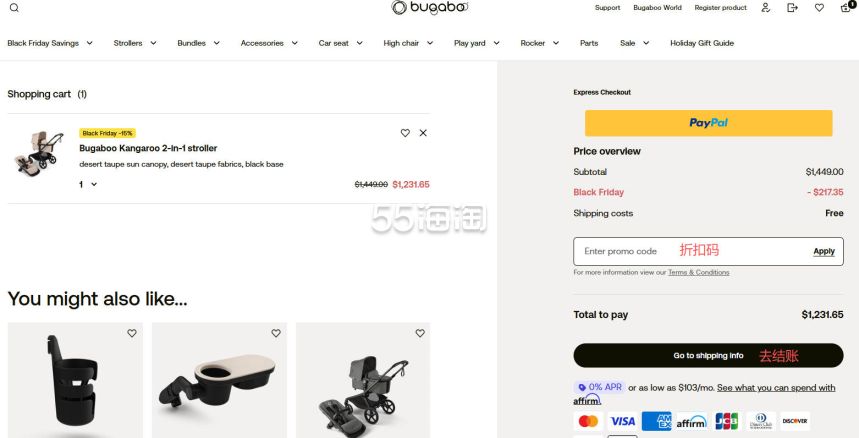The image size is (859, 438).
Task: Click the PayPal express checkout button
Action: [x=708, y=123]
